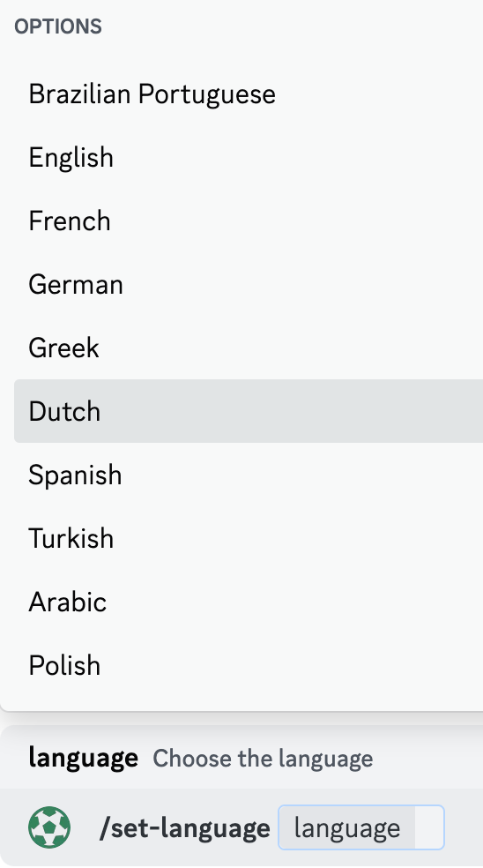This screenshot has height=868, width=483.
Task: Choose the highlighted Dutch option
Action: (249, 411)
